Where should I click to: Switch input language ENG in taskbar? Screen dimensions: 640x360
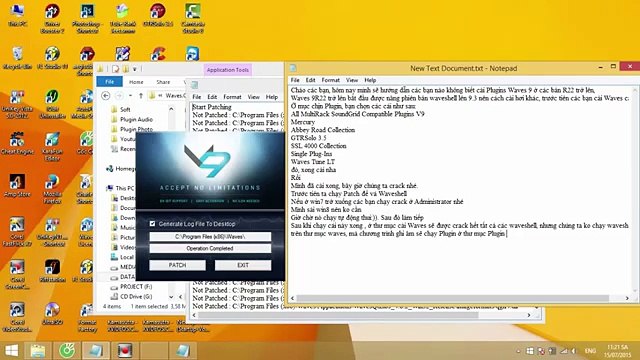click(590, 351)
